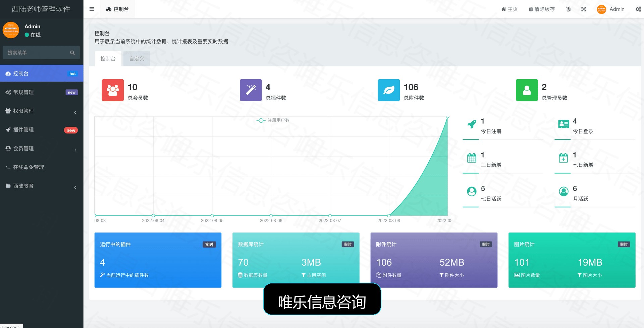
Task: Click the language switch icon in header
Action: (x=568, y=9)
